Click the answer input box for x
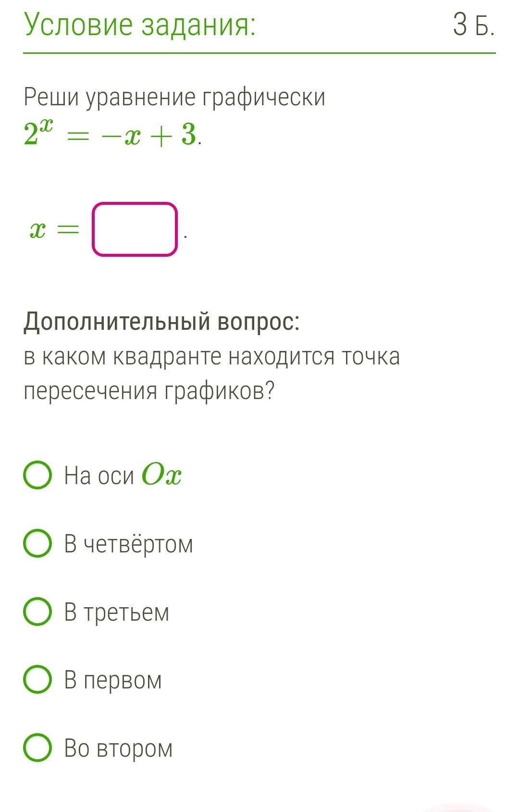 pyautogui.click(x=135, y=229)
